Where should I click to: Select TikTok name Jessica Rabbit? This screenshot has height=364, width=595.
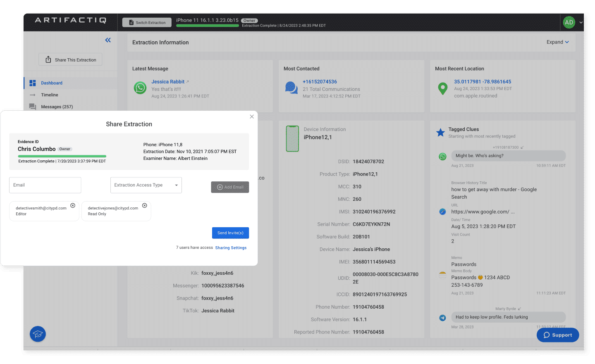pyautogui.click(x=218, y=311)
